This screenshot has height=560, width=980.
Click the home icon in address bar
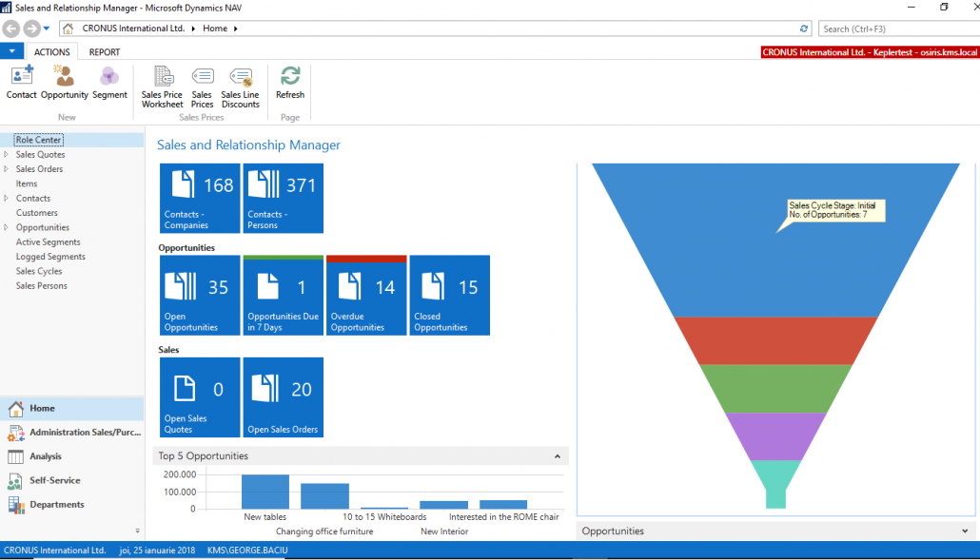coord(69,29)
